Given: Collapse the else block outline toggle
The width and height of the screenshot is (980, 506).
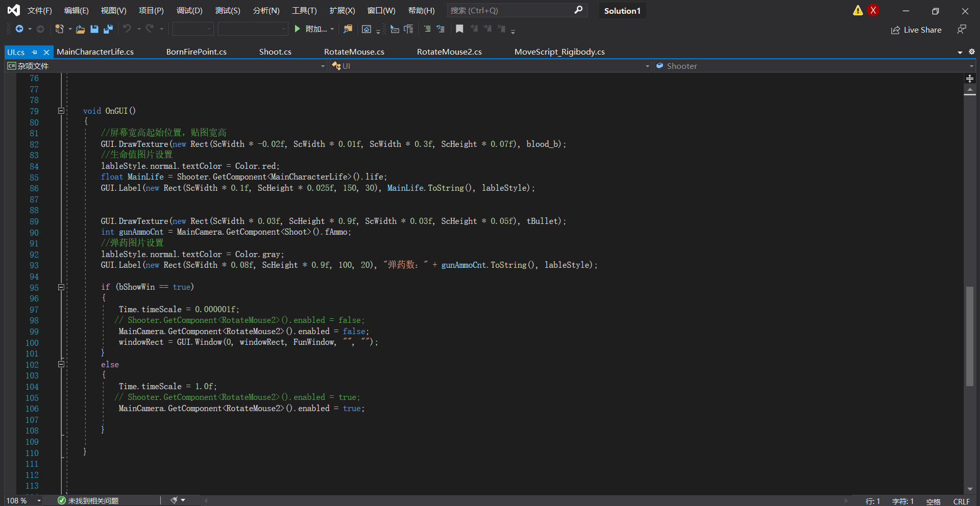Looking at the screenshot, I should [61, 364].
